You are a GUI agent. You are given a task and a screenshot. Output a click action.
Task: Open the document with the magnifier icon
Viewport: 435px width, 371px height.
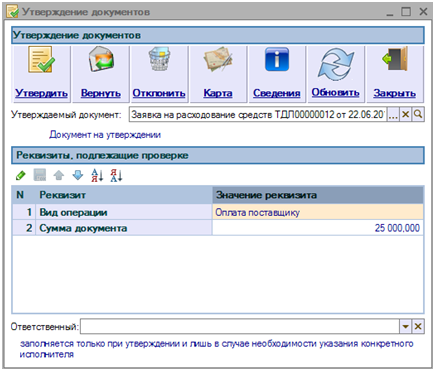click(x=418, y=115)
